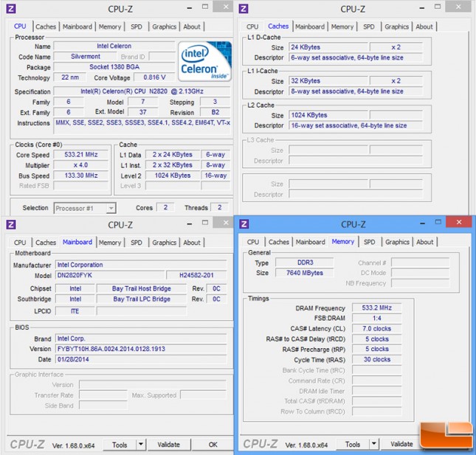The height and width of the screenshot is (455, 476).
Task: Expand the Tools dropdown arrow in the Mainboard window
Action: point(141,445)
